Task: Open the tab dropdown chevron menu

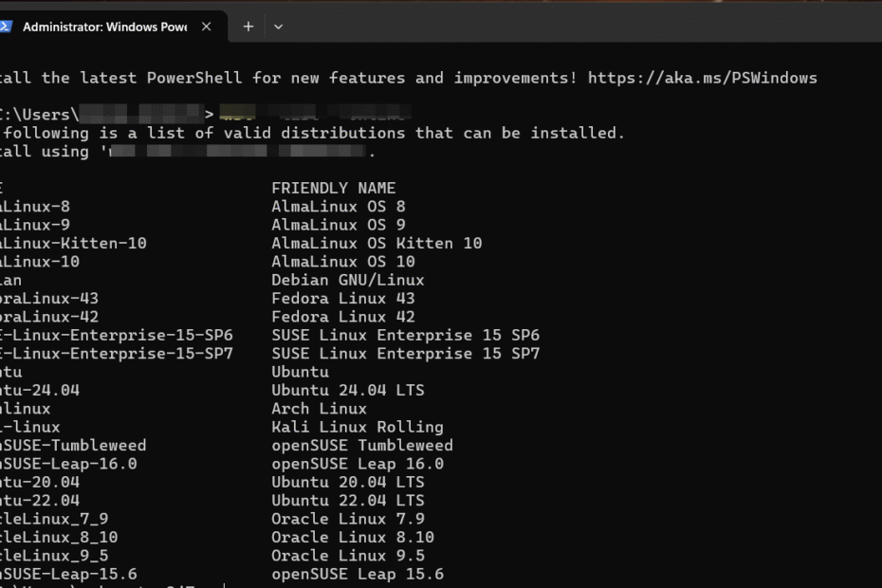Action: coord(278,28)
